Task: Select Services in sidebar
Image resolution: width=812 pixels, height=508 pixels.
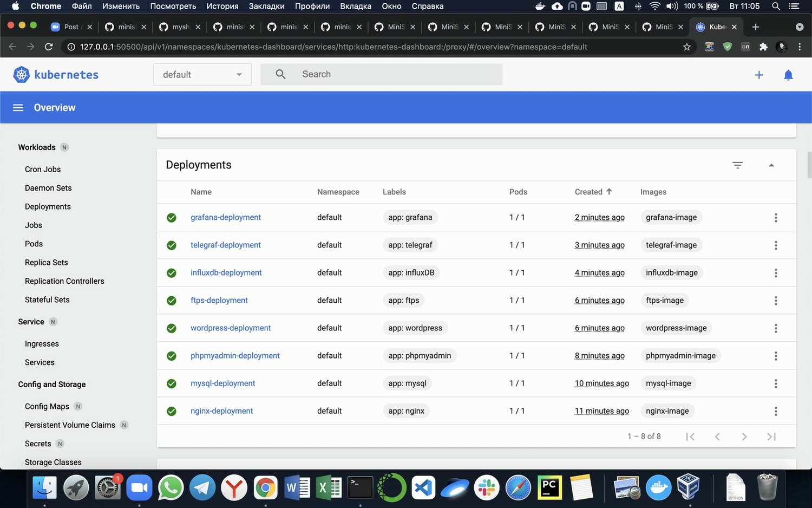Action: (x=40, y=362)
